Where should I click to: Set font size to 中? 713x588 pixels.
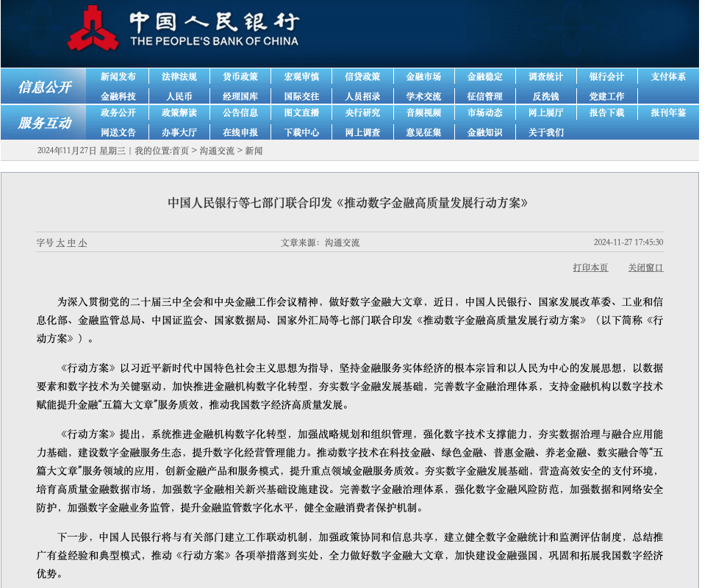click(71, 243)
